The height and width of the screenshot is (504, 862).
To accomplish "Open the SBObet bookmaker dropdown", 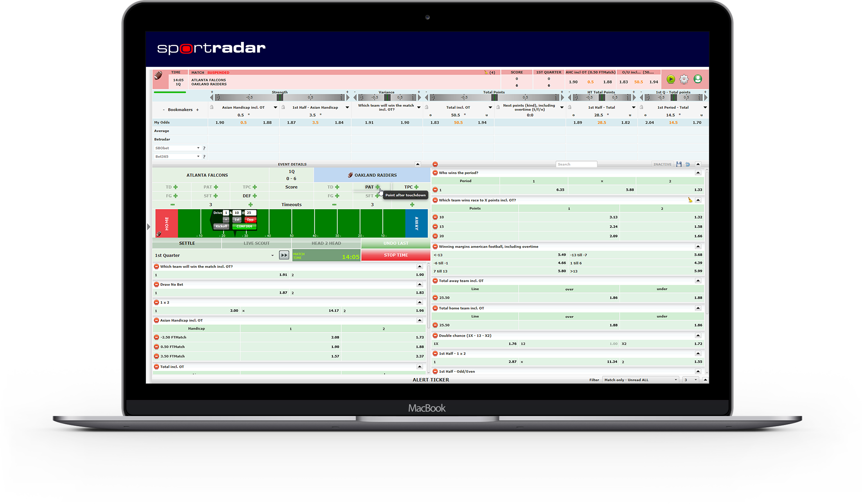I will pyautogui.click(x=198, y=148).
